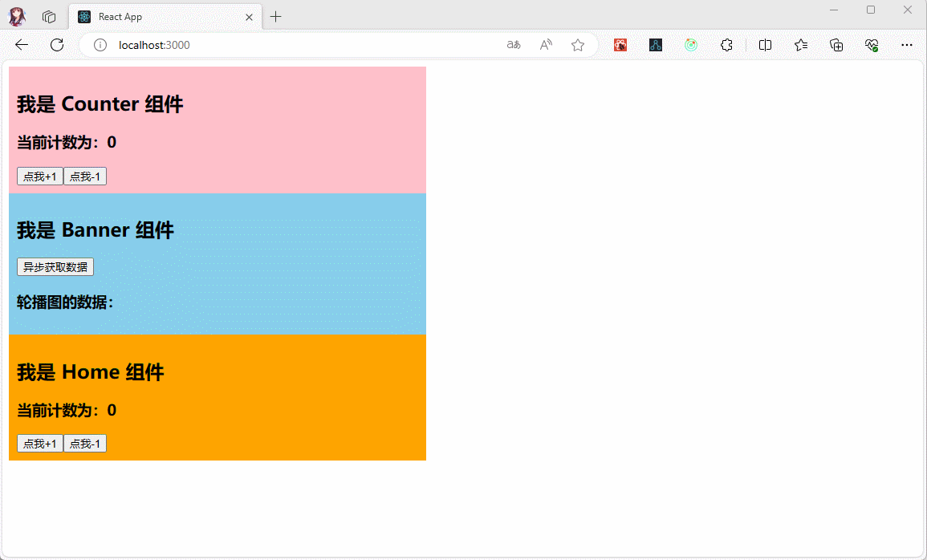The width and height of the screenshot is (927, 560).
Task: Open the Extensions puzzle icon
Action: [726, 45]
